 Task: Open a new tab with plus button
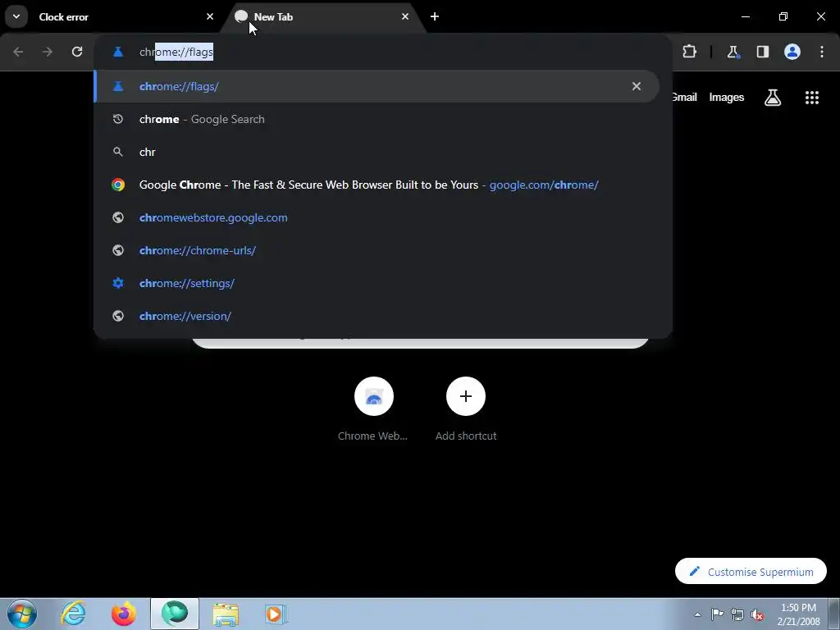click(x=435, y=16)
